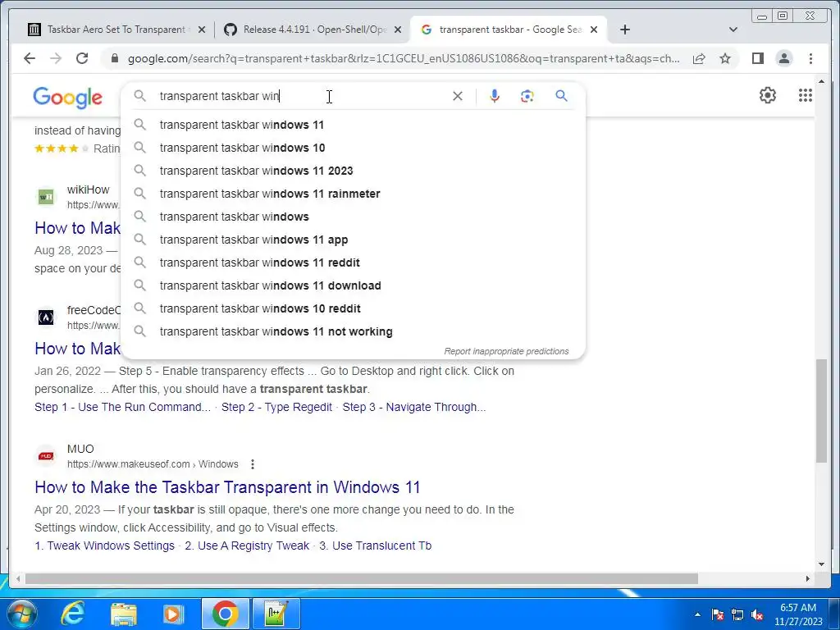
Task: Launch Internet Explorer from taskbar
Action: pos(72,614)
